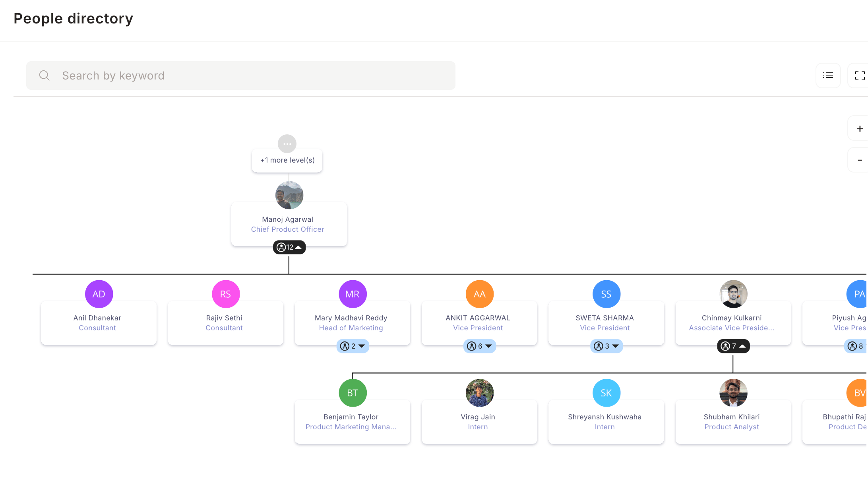Click SWETA SHARMA's Vice President title
Viewport: 868px width, 477px height.
(605, 328)
